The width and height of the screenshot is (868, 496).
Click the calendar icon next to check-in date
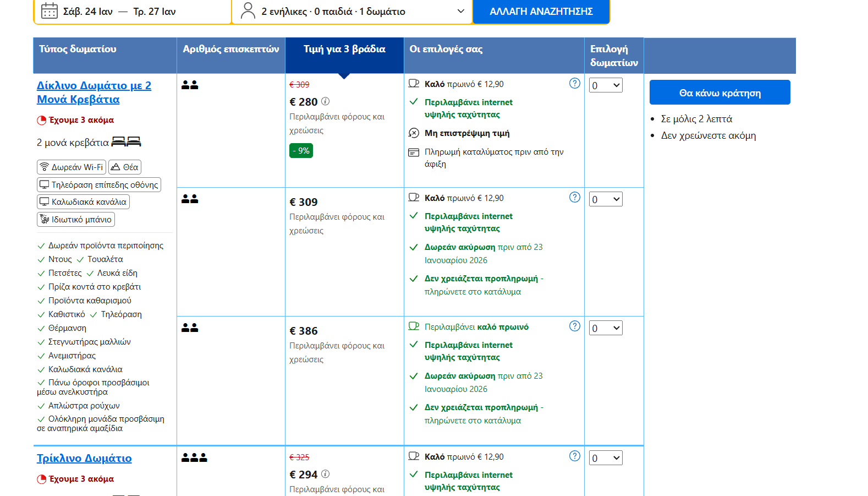coord(50,11)
